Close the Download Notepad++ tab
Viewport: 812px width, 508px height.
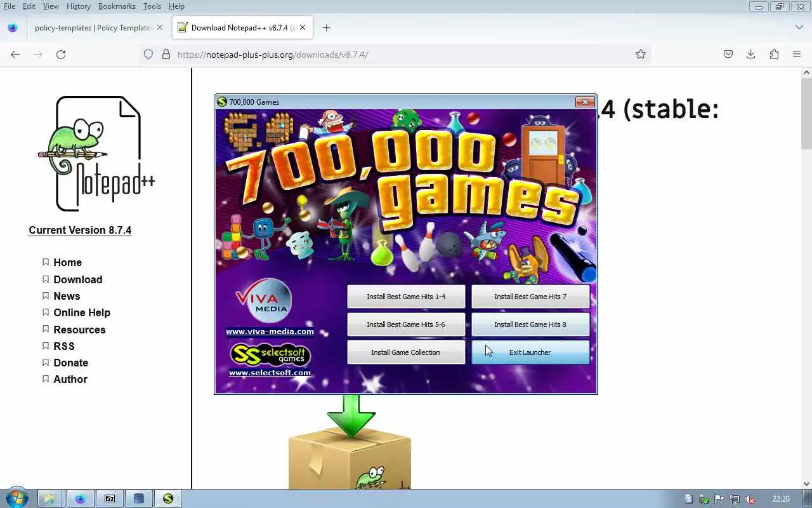pyautogui.click(x=303, y=28)
